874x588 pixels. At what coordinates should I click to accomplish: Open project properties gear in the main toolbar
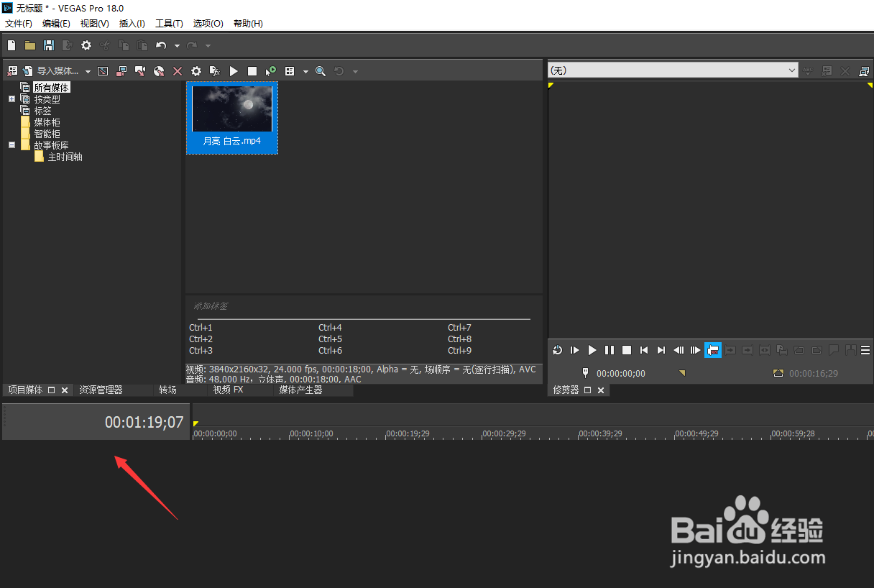[x=86, y=45]
